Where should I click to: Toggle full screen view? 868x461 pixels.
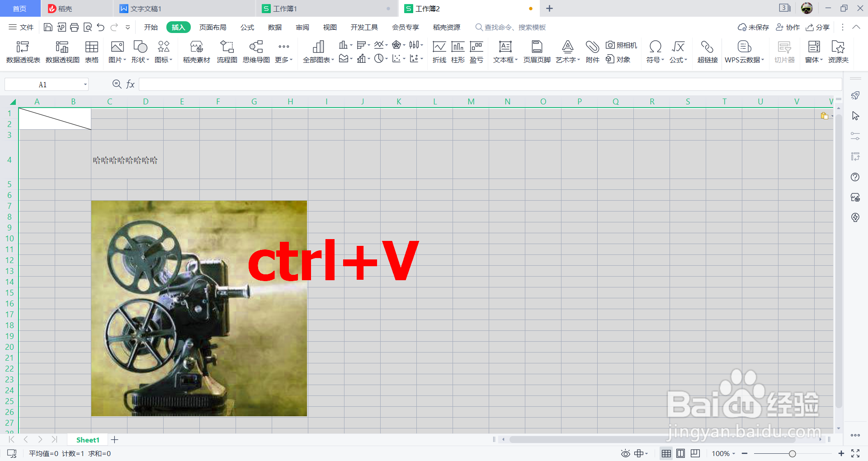(855, 453)
